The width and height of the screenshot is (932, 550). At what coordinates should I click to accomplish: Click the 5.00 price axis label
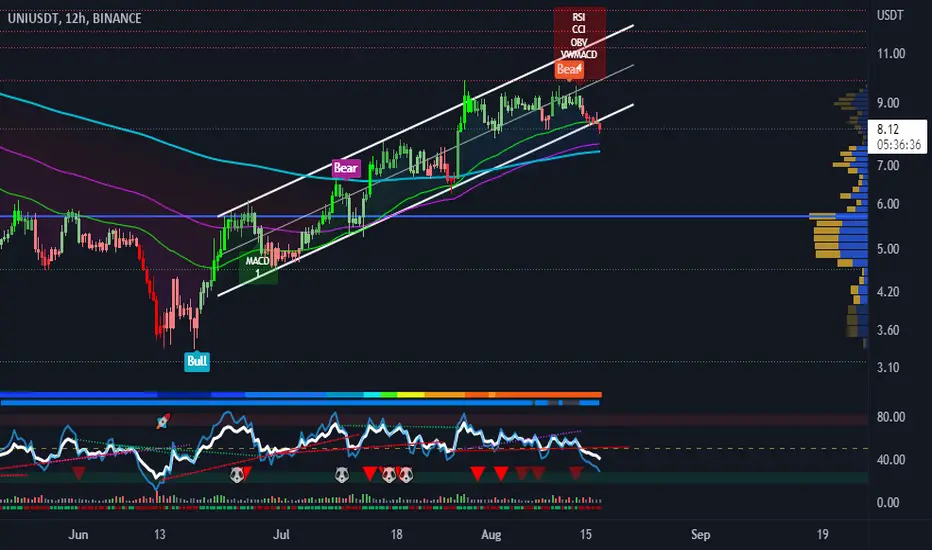click(887, 249)
